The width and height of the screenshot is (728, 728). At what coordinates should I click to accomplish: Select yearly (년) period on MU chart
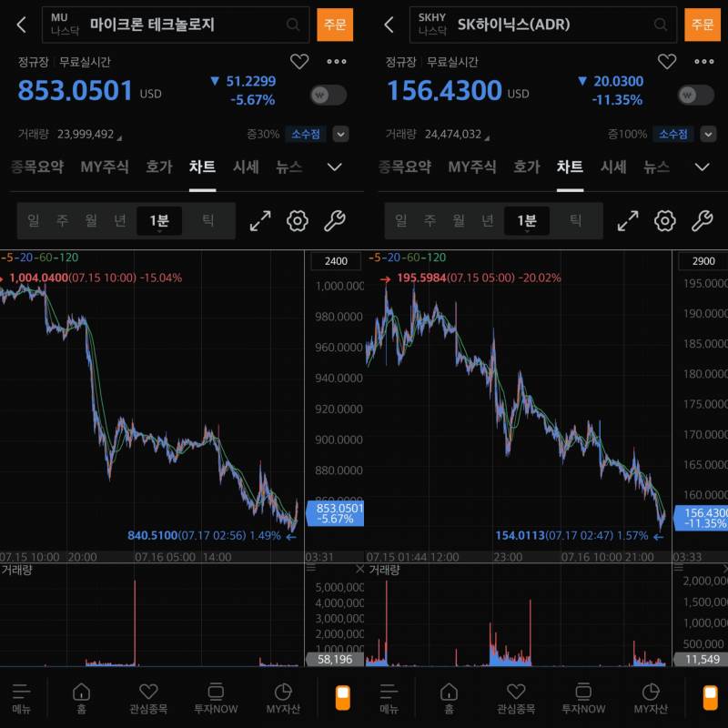click(120, 220)
